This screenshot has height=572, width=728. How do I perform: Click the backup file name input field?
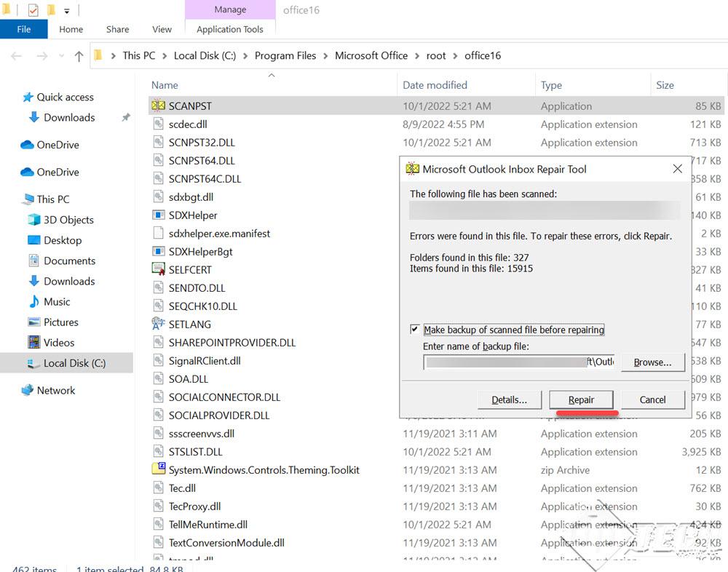pos(519,362)
